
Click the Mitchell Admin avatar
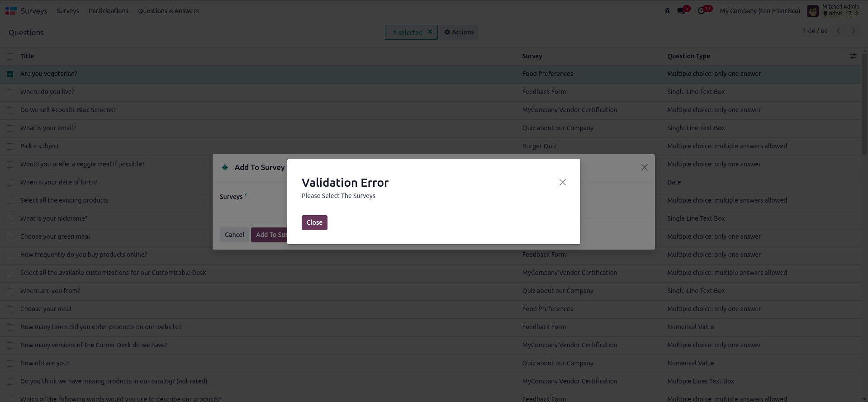(x=813, y=11)
